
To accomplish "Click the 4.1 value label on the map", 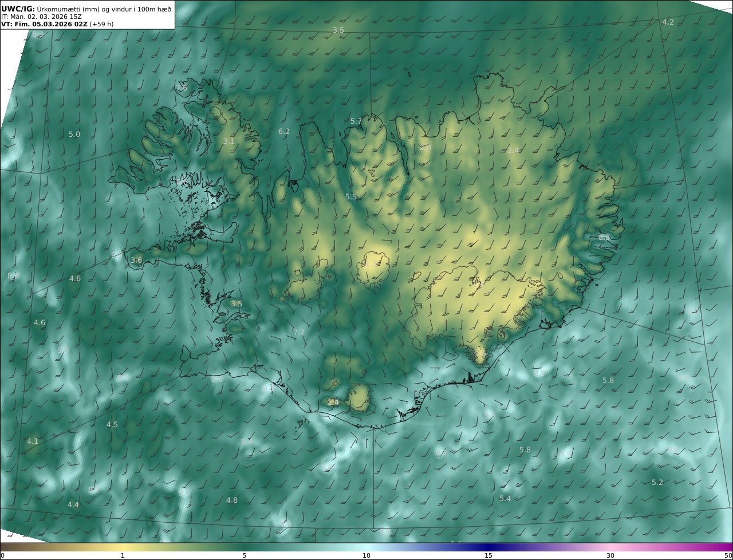I will coord(33,441).
